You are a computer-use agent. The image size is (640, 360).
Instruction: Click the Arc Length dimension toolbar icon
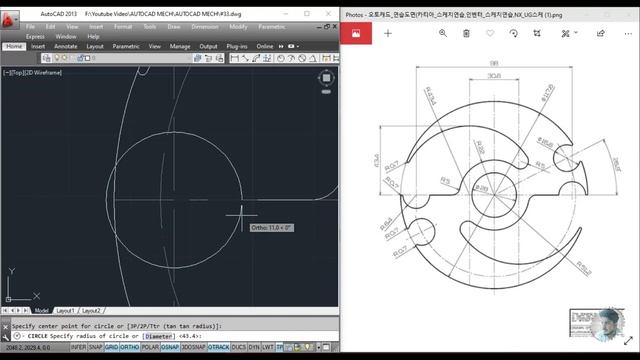coord(256,58)
